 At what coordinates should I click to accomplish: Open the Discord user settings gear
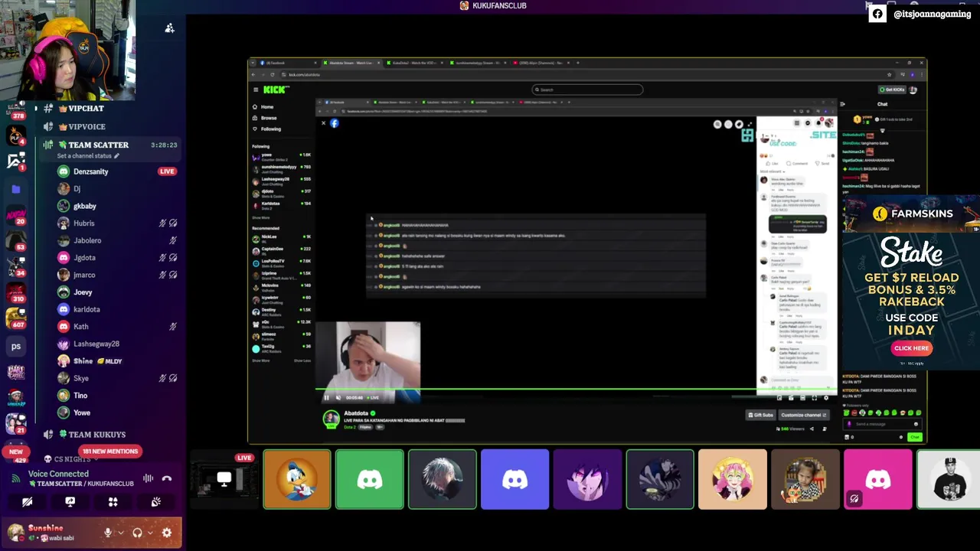click(167, 533)
